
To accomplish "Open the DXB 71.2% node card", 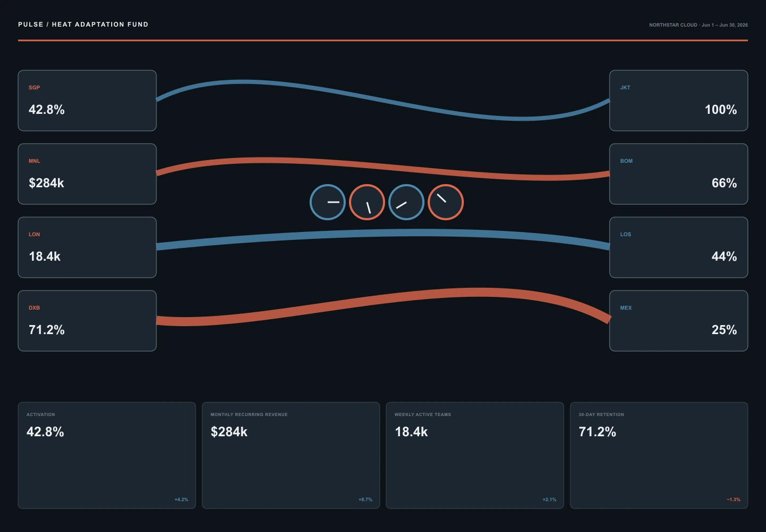I will click(x=87, y=321).
